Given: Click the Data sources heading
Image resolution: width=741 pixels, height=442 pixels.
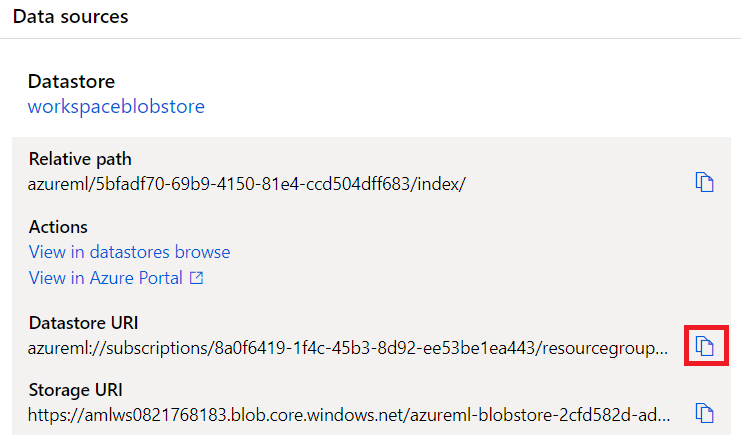Looking at the screenshot, I should click(70, 17).
